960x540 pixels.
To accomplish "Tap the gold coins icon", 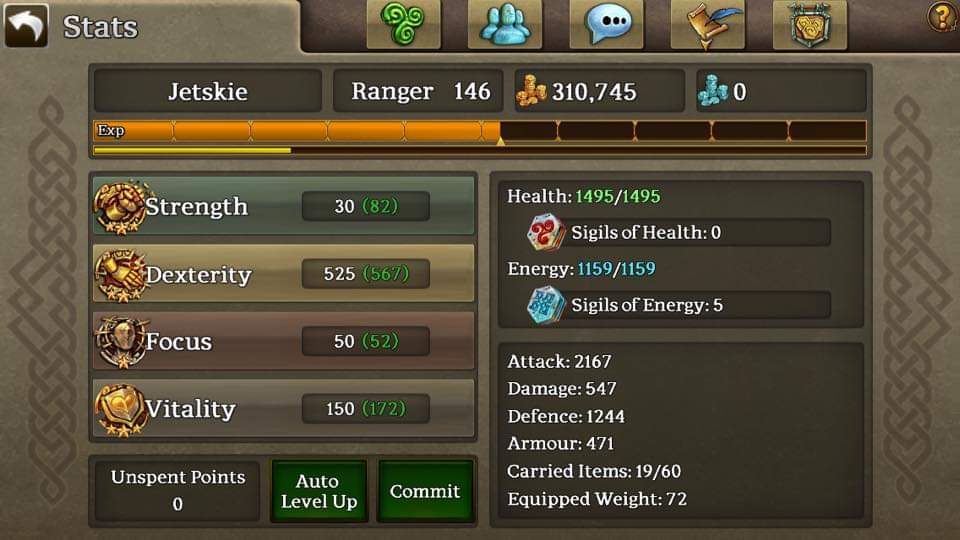I will (x=531, y=91).
